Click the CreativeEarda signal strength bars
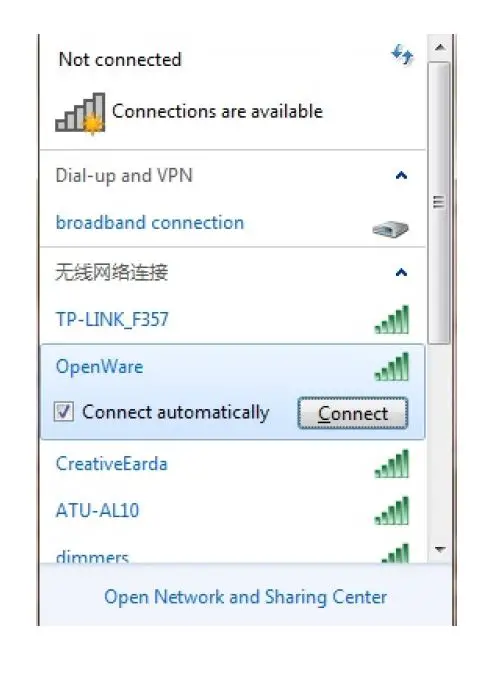This screenshot has height=674, width=480. (x=392, y=464)
